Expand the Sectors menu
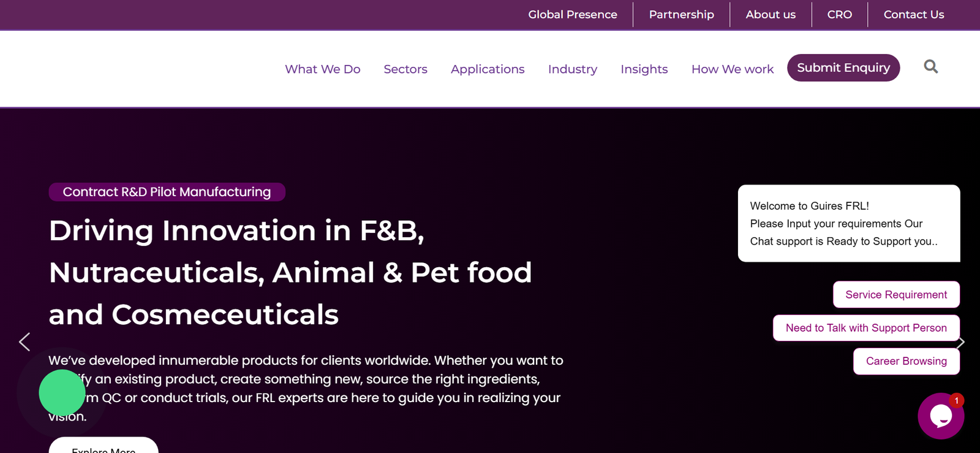The height and width of the screenshot is (453, 980). (x=405, y=69)
